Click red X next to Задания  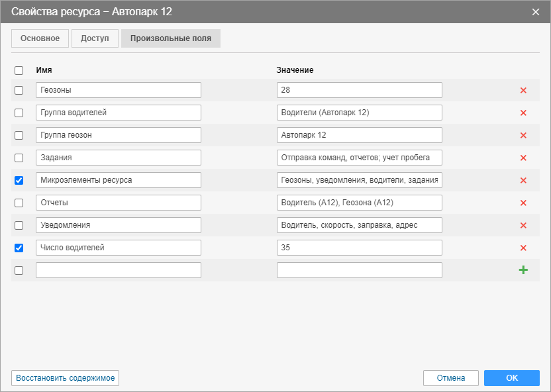[523, 158]
